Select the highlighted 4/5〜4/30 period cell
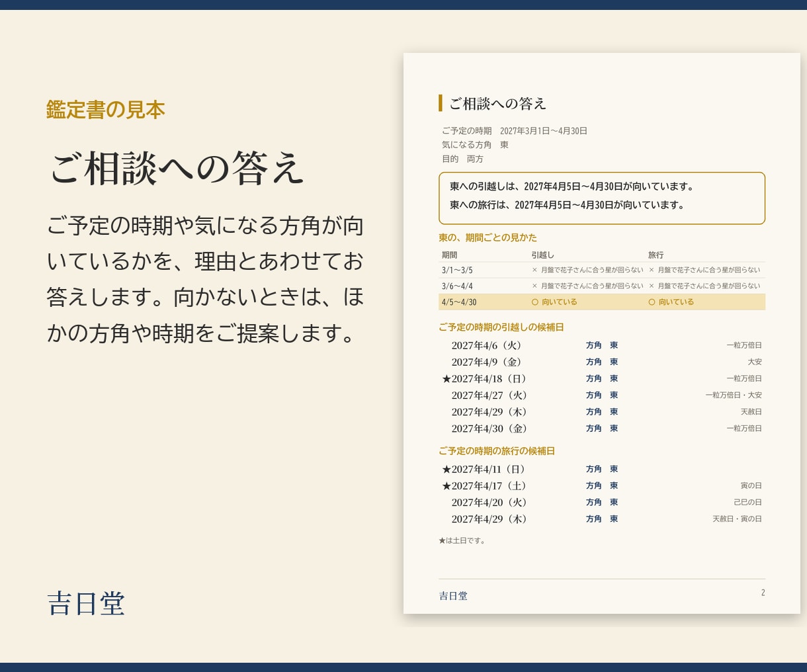The image size is (807, 672). coord(459,302)
